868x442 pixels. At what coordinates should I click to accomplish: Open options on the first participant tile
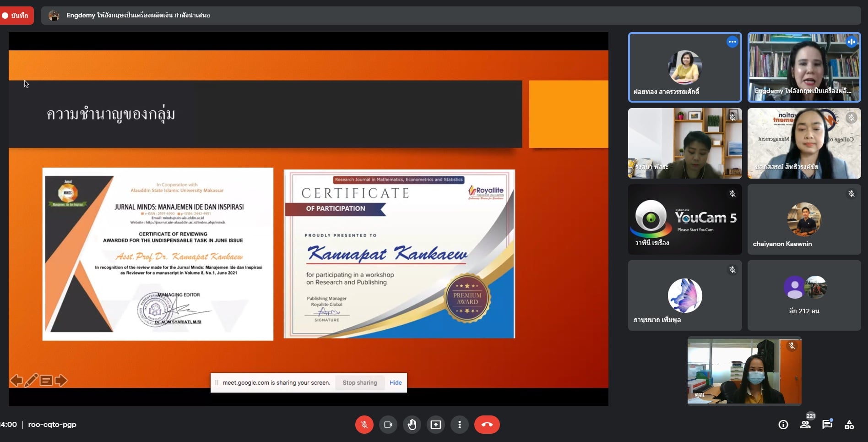click(732, 42)
